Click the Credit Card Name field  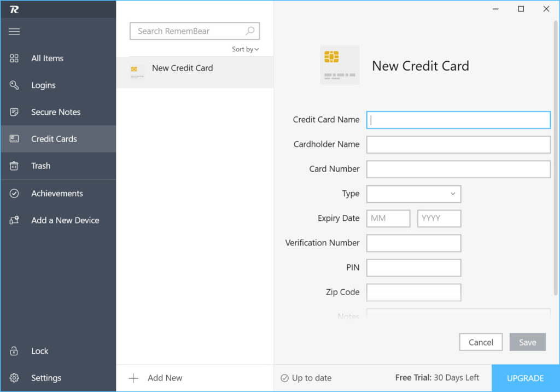pos(458,120)
